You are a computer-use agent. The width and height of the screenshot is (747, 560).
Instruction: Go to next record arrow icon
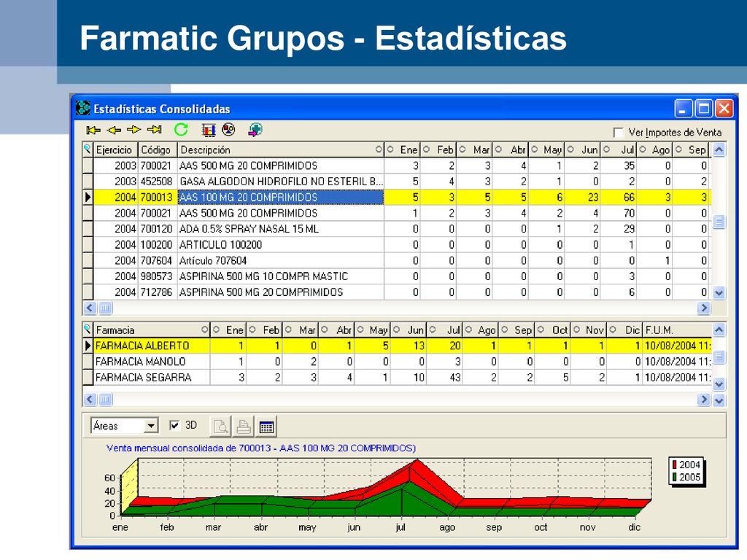coord(134,130)
